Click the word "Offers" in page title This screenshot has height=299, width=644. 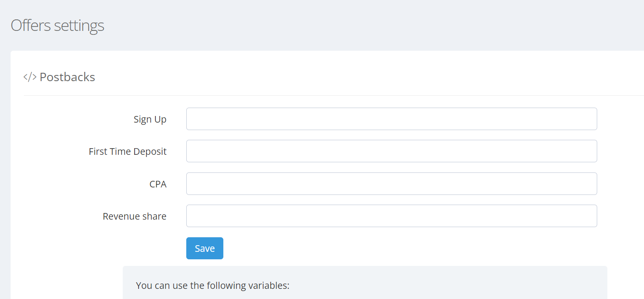click(31, 26)
